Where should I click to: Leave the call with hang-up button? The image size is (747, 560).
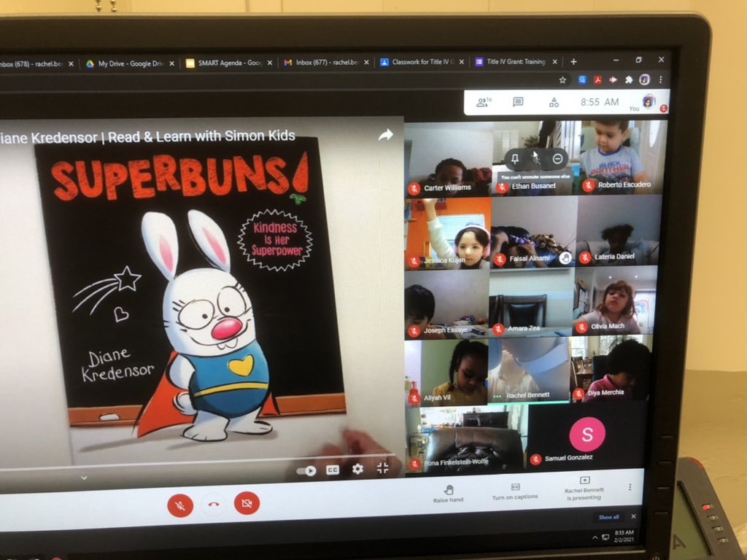214,505
